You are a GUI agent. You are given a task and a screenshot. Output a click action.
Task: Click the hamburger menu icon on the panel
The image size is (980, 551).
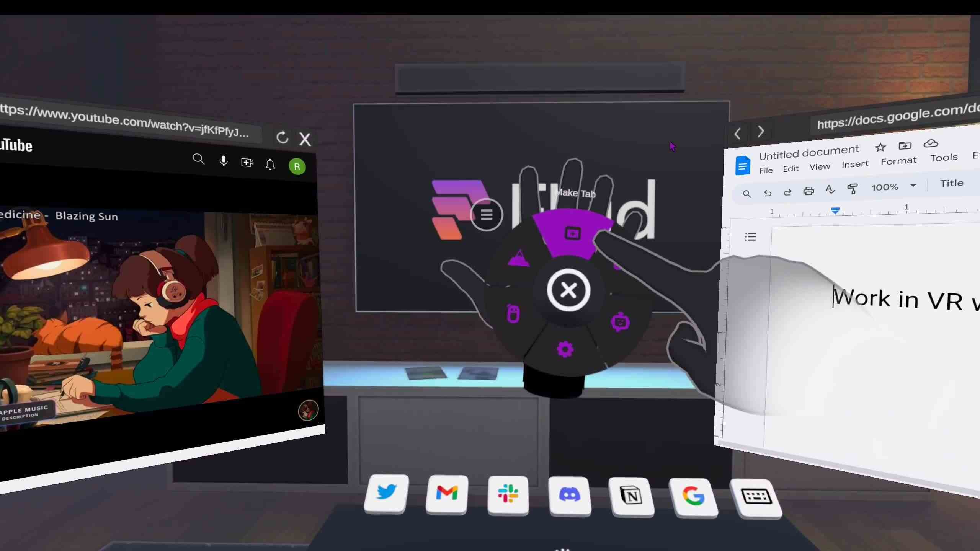(x=487, y=214)
